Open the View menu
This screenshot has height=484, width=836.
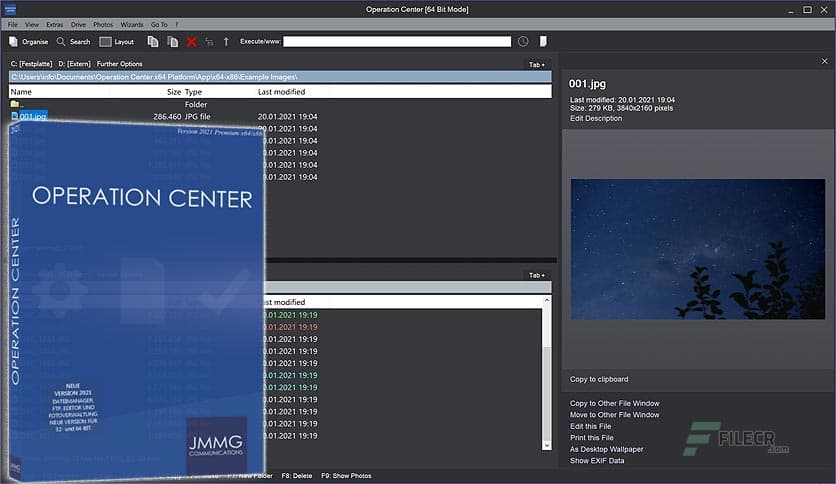point(32,25)
